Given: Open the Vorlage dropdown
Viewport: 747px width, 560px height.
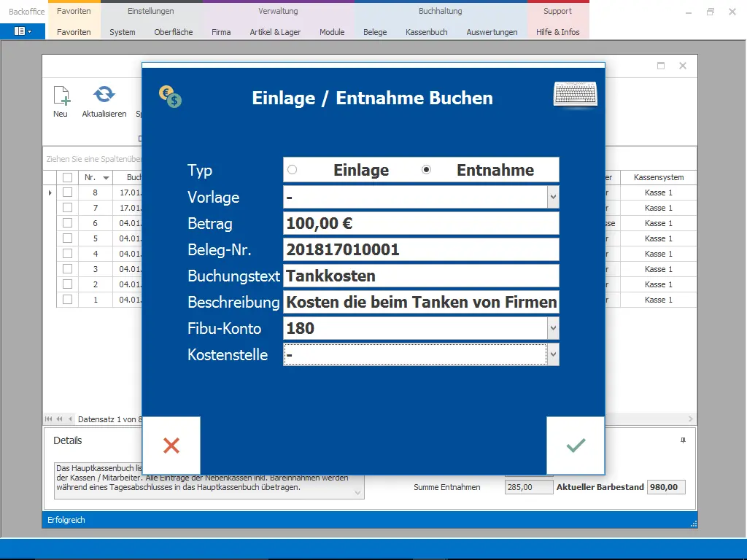Looking at the screenshot, I should [x=552, y=196].
